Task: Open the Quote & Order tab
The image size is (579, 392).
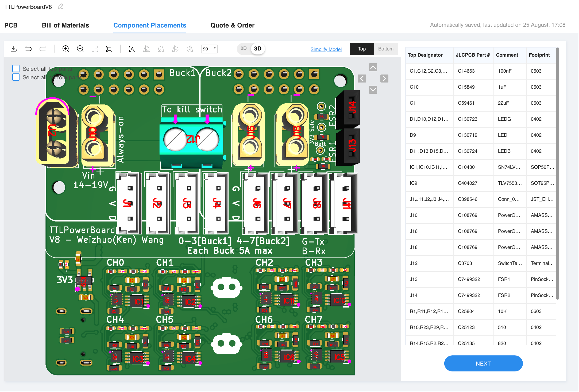Action: point(232,25)
